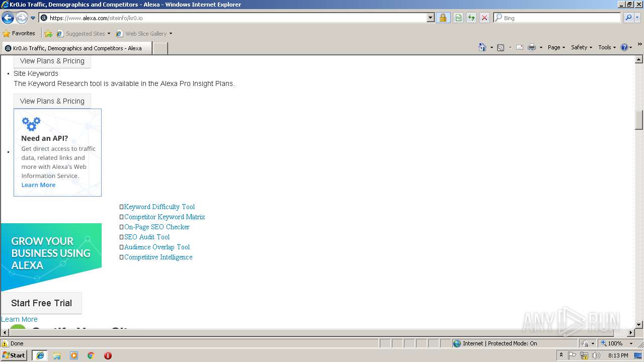Expand Web Slice Gallery dropdown
This screenshot has width=644, height=362.
tap(171, 34)
